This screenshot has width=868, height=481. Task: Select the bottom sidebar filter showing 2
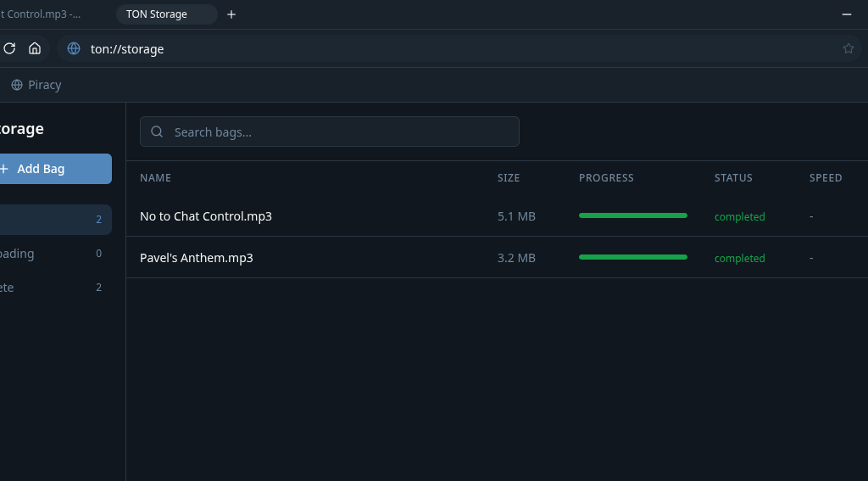[51, 288]
